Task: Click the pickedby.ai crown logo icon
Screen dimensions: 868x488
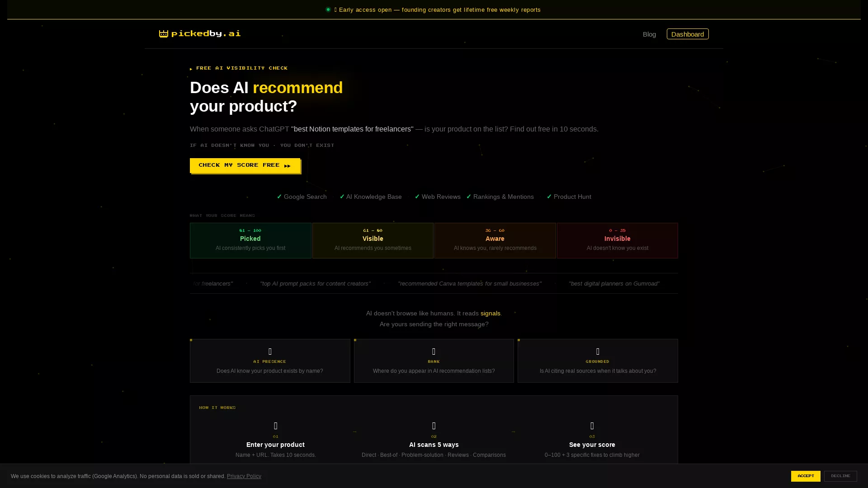Action: point(163,33)
